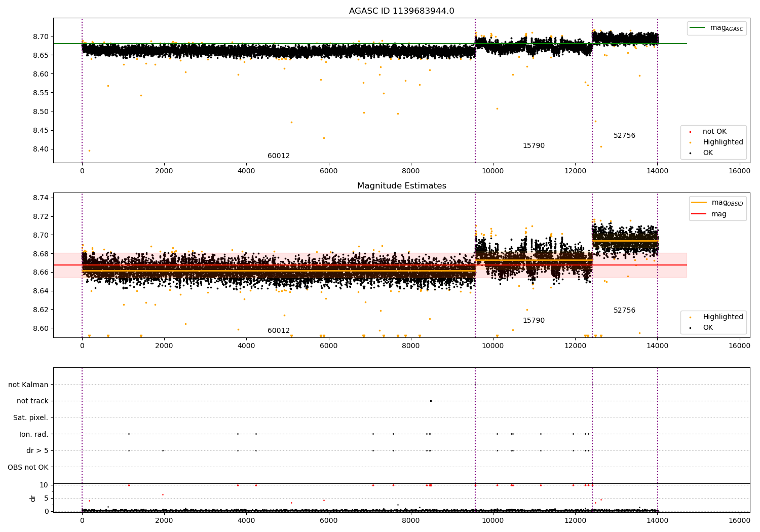Click the 52756 annotation in Magnitude Estimates plot

(x=624, y=311)
